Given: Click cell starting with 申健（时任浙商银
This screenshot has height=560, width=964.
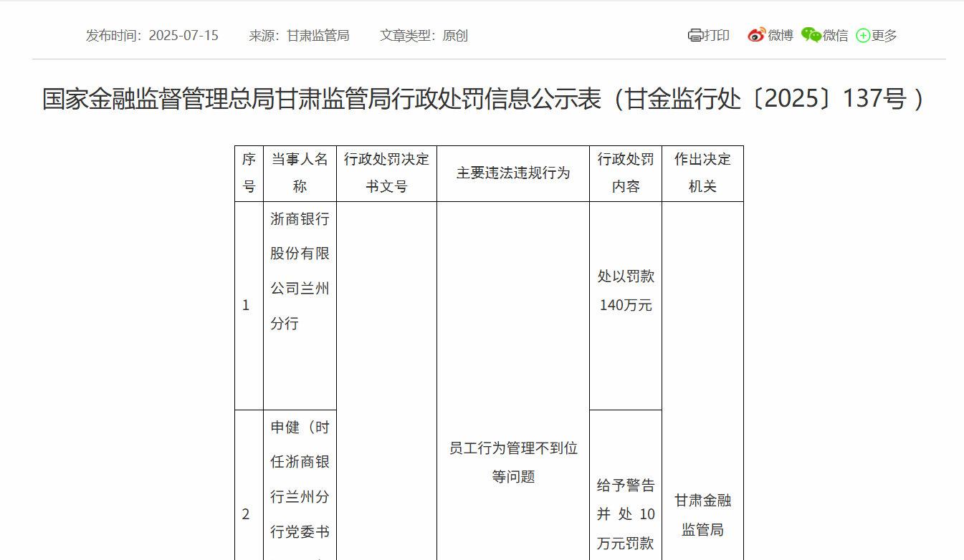Looking at the screenshot, I should click(300, 486).
